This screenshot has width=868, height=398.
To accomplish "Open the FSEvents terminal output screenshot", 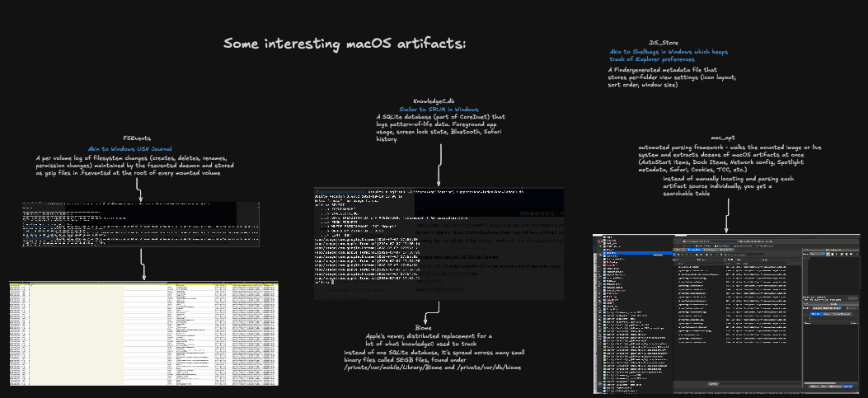I will pyautogui.click(x=141, y=224).
